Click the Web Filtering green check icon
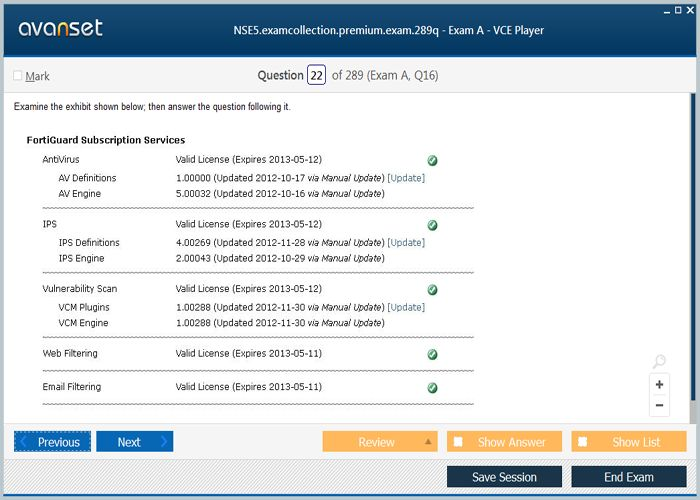Screen dimensions: 700x500 tap(432, 355)
